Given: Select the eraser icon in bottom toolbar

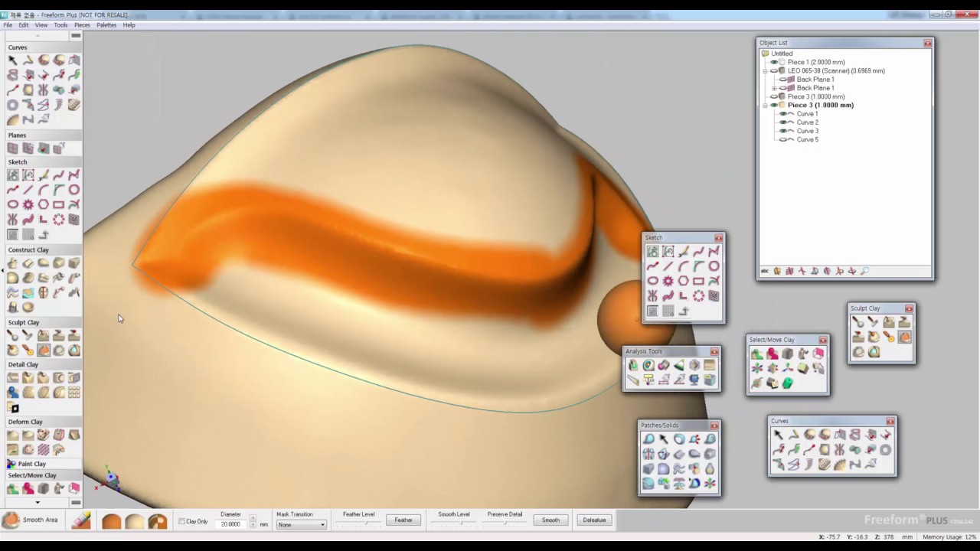Looking at the screenshot, I should coord(81,520).
